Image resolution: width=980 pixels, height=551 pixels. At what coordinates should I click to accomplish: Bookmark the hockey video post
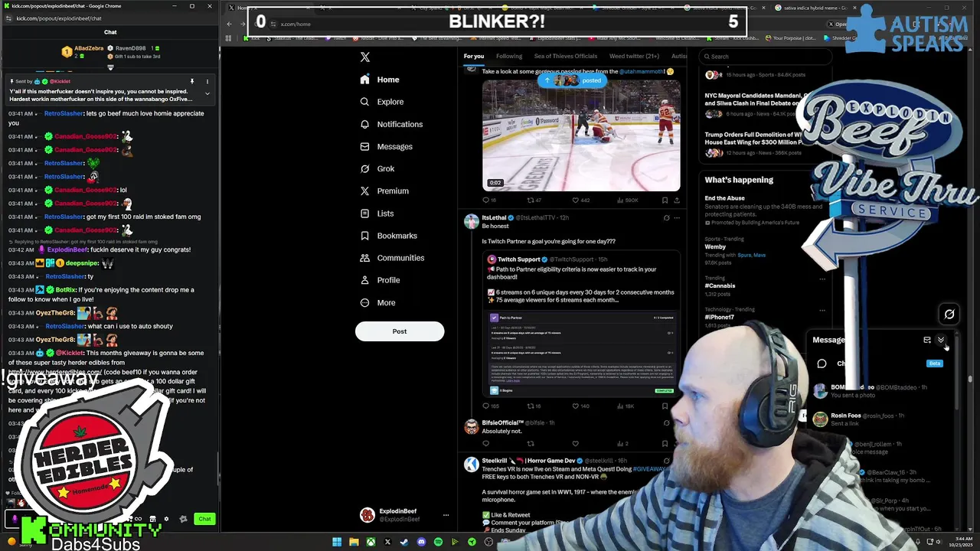tap(665, 201)
